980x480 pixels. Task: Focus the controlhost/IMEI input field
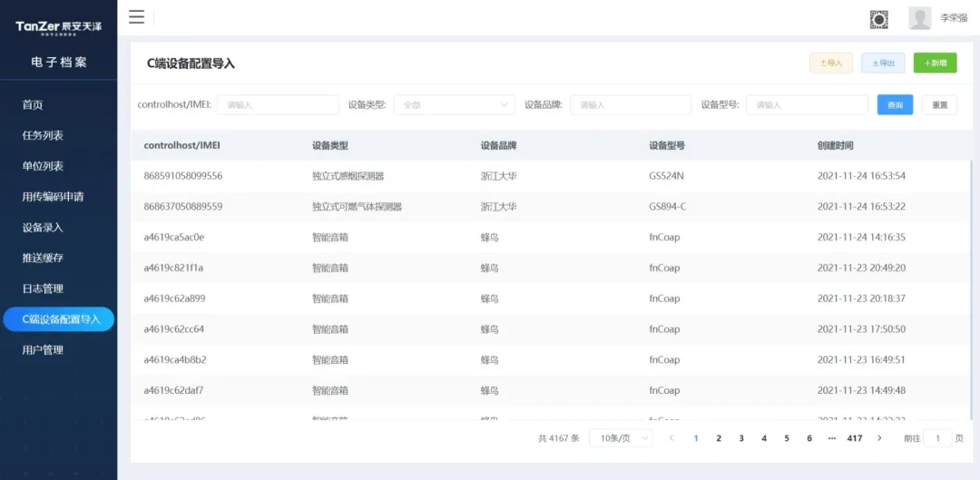point(277,105)
